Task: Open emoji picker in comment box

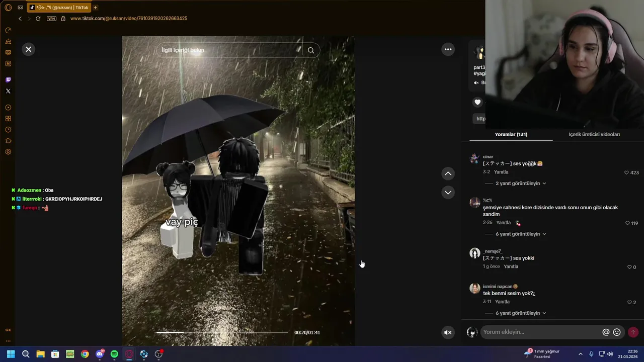Action: click(617, 332)
